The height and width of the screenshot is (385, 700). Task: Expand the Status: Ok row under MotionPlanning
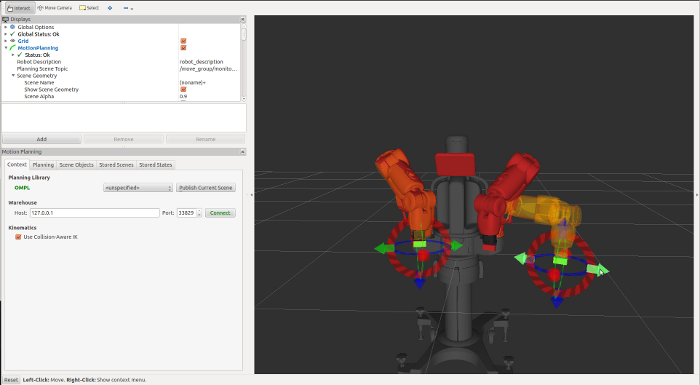tap(12, 55)
